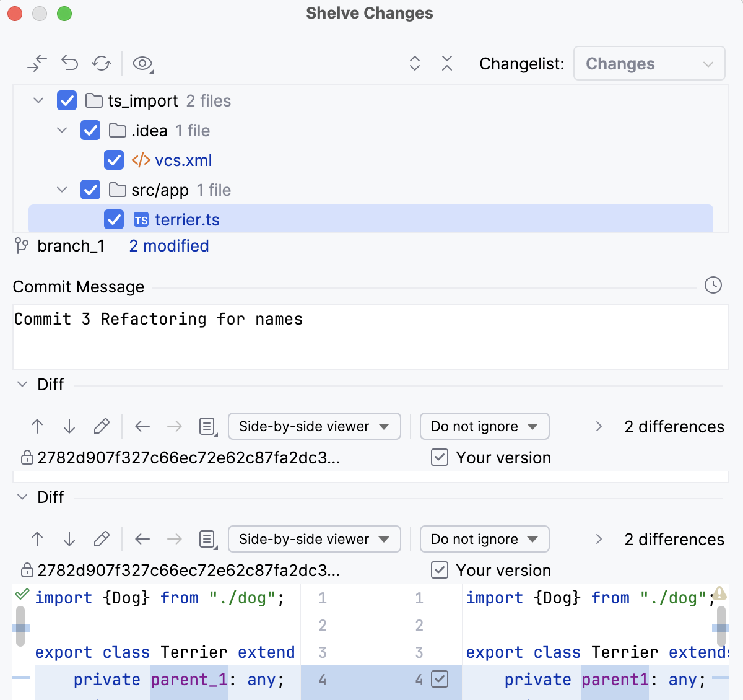Collapse the first Diff section
The width and height of the screenshot is (743, 700).
tap(21, 384)
